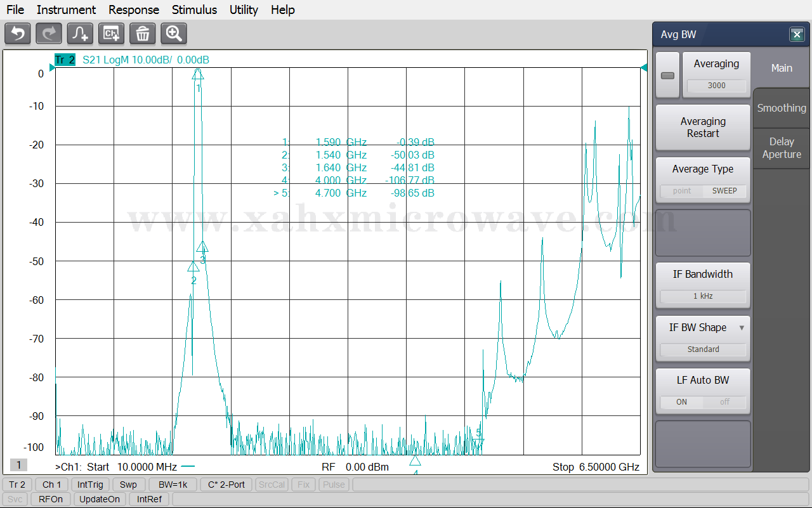This screenshot has height=508, width=812.
Task: Open the Response menu
Action: coord(133,10)
